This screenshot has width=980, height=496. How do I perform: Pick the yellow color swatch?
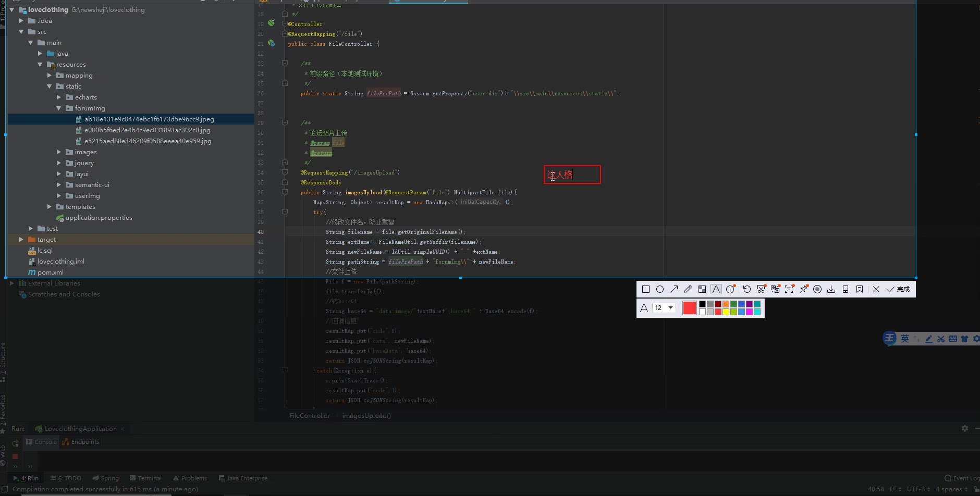(x=726, y=312)
